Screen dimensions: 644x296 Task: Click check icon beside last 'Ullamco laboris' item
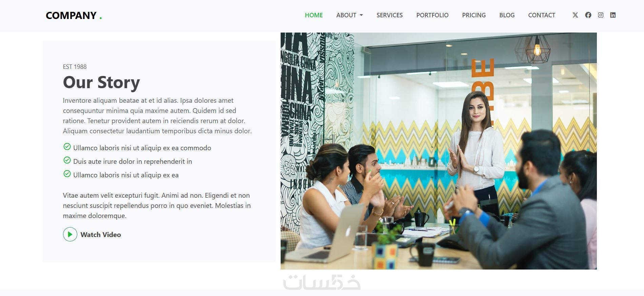point(67,174)
